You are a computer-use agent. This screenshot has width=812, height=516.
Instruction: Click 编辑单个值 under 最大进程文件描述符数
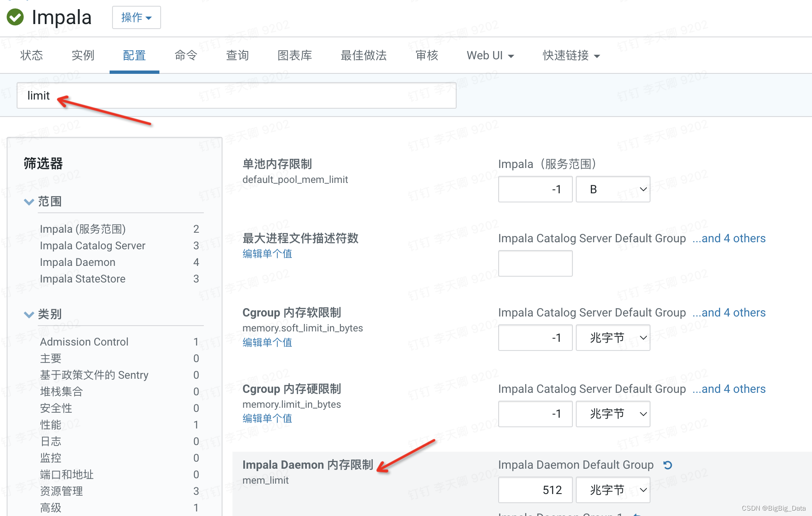[x=267, y=253]
